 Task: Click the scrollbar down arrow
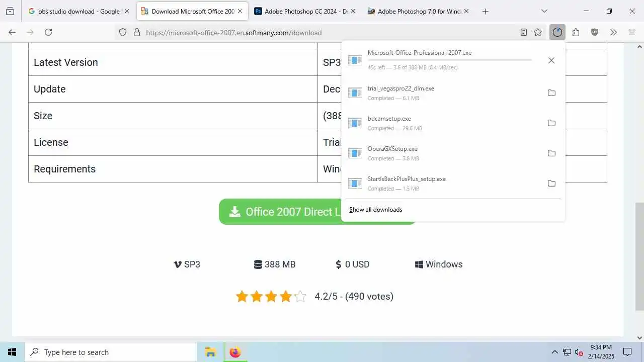coord(639,338)
